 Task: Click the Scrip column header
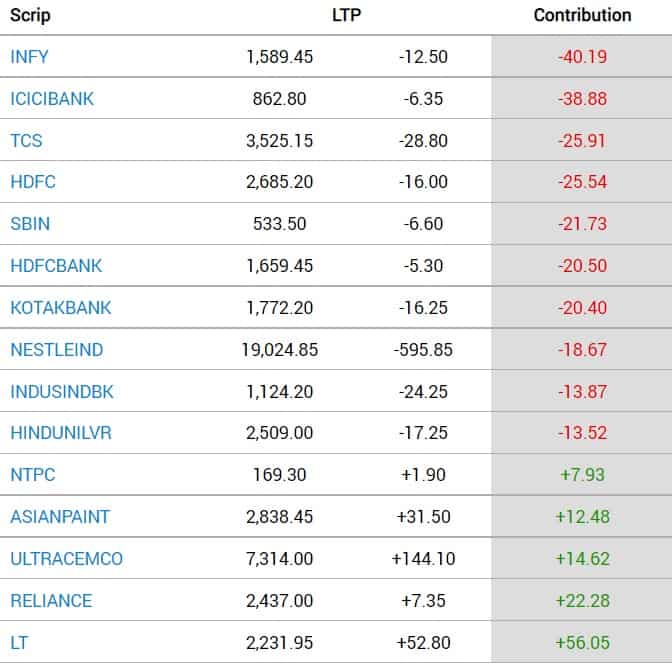[30, 15]
